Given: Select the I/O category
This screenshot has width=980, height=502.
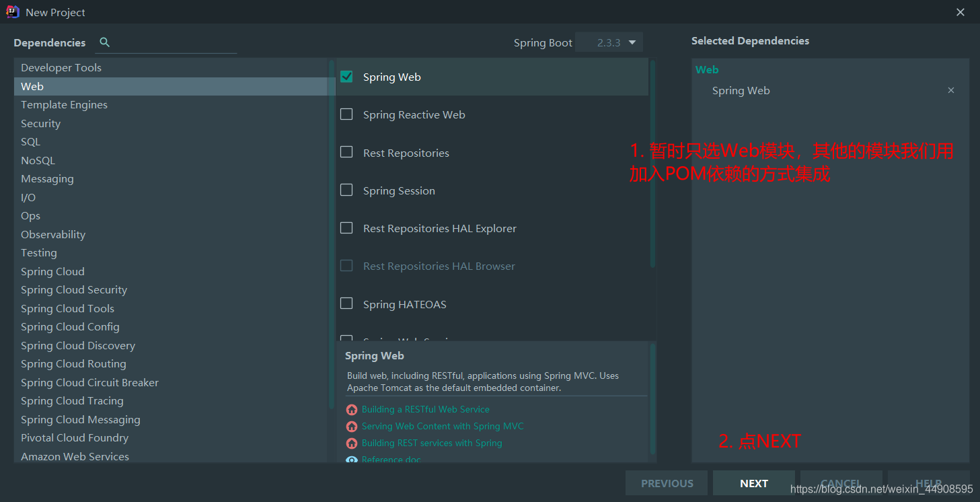Looking at the screenshot, I should pos(172,197).
